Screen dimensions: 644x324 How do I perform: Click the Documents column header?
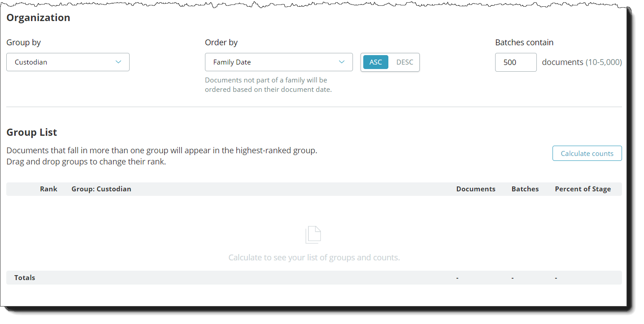pos(476,189)
